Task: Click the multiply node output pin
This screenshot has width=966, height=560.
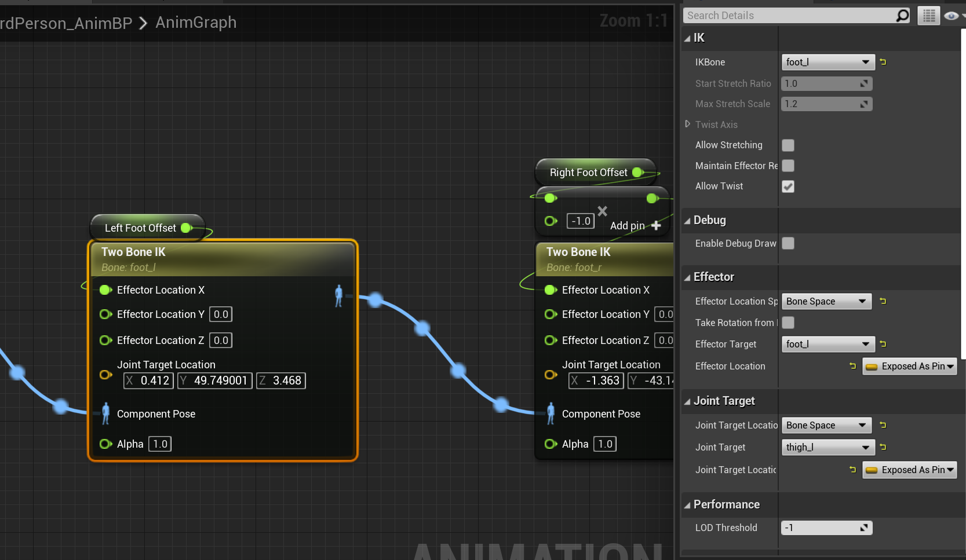Action: point(652,198)
